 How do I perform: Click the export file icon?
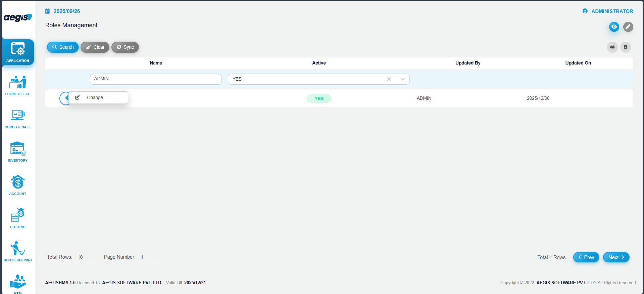(x=626, y=47)
